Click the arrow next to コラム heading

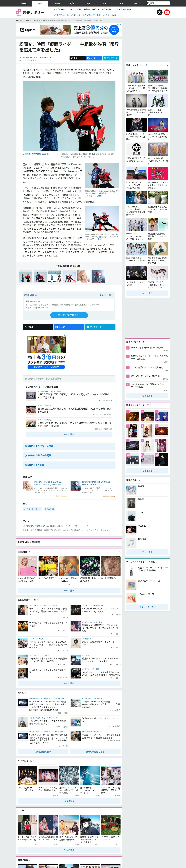coord(26,693)
